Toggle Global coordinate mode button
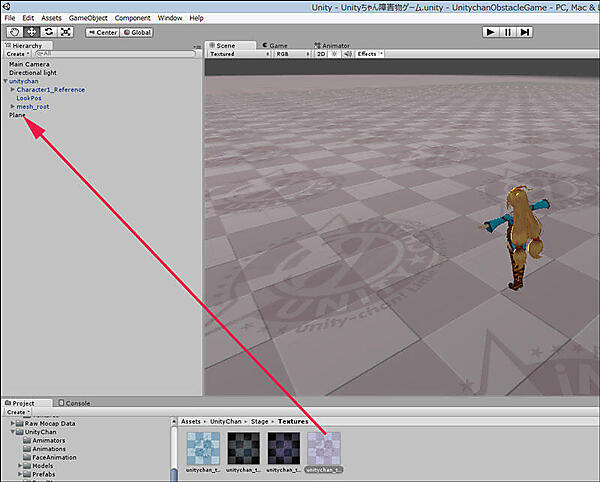600x482 pixels. tap(138, 32)
